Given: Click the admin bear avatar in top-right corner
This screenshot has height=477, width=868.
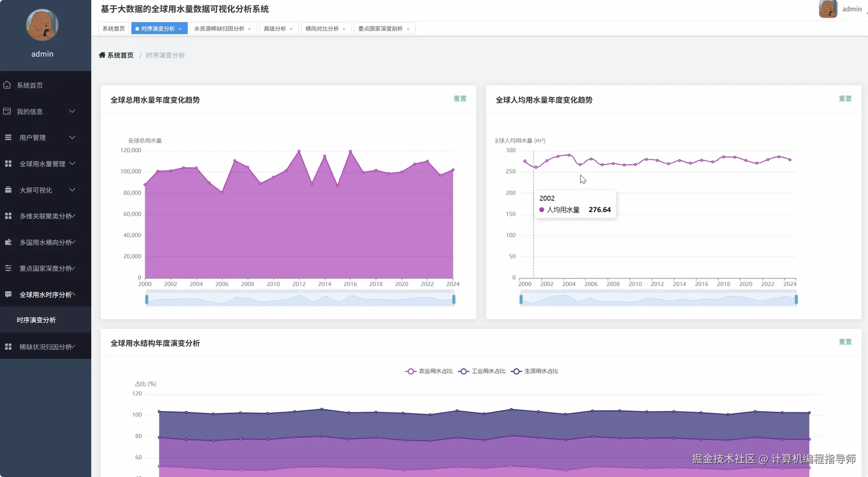Looking at the screenshot, I should pos(828,9).
